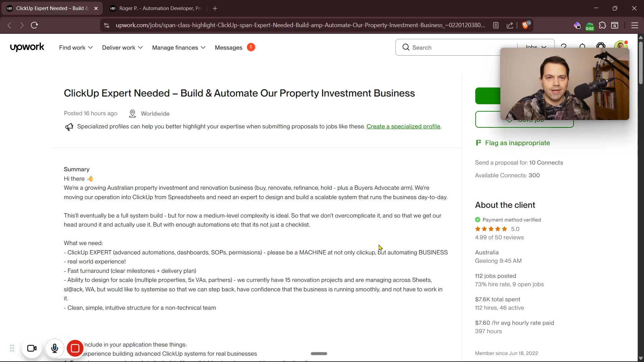Open a new browser tab
The width and height of the screenshot is (644, 362).
(x=215, y=8)
